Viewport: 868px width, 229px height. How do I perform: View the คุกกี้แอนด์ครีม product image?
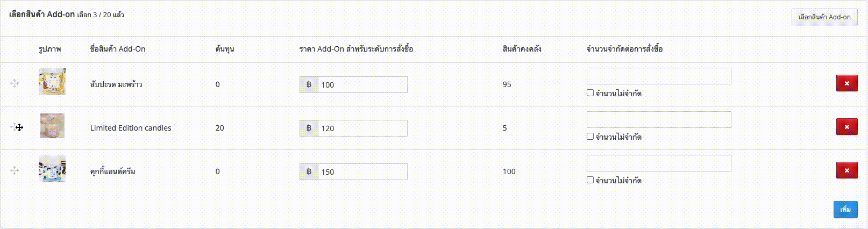[52, 169]
